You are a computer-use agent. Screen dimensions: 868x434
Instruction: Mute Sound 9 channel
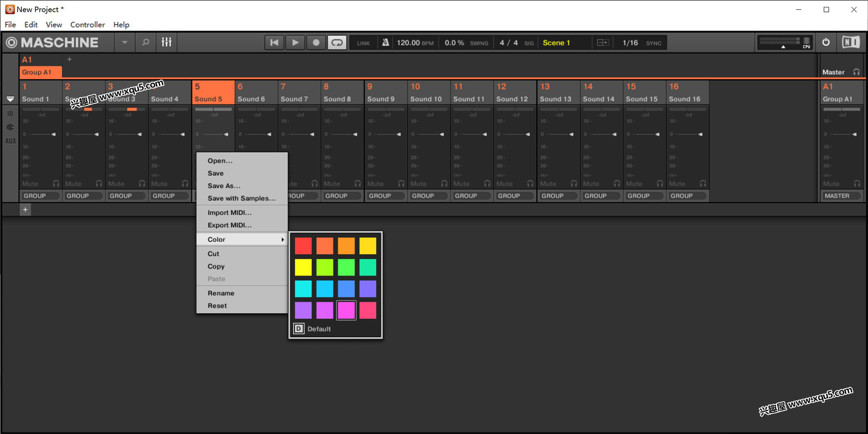pos(375,184)
